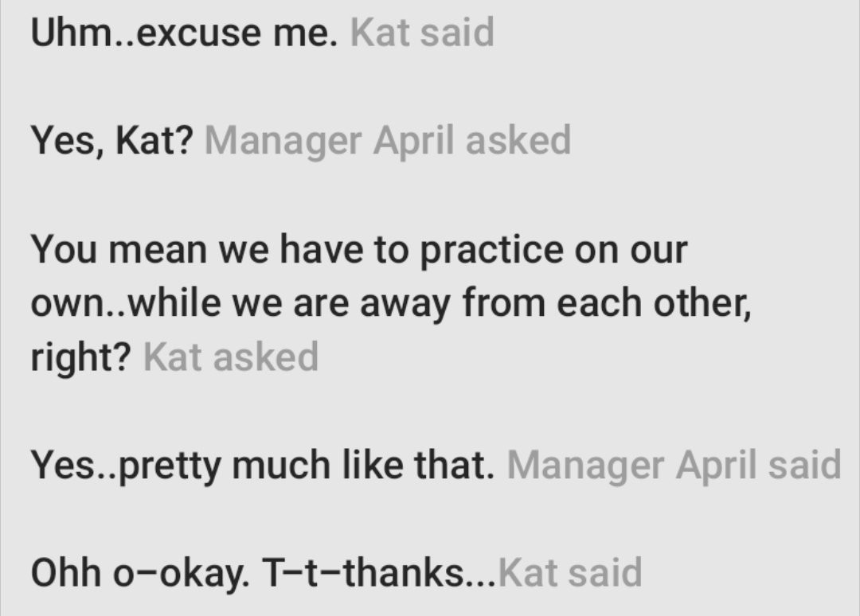Tap the "Manager April asked" attribution
Viewport: 860px width, 616px height.
coord(388,142)
